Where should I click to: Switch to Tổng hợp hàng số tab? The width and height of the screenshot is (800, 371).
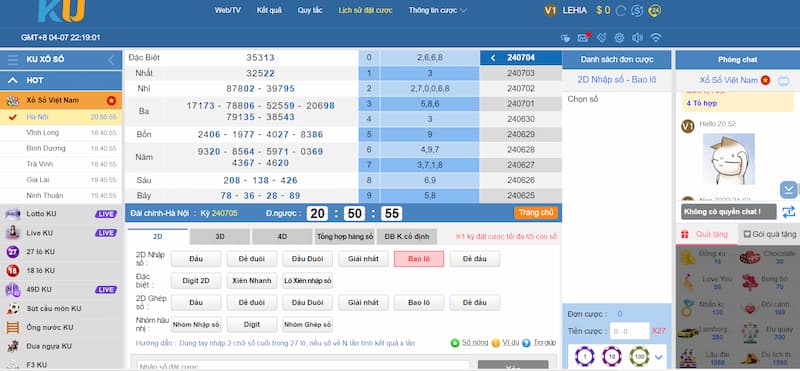(x=344, y=237)
